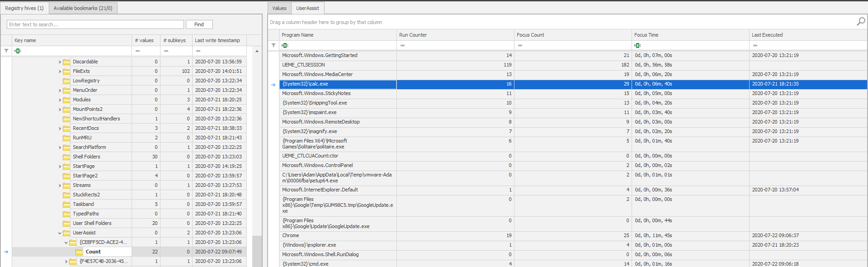Click the filter funnel icon in UserAssist grid

[x=274, y=45]
